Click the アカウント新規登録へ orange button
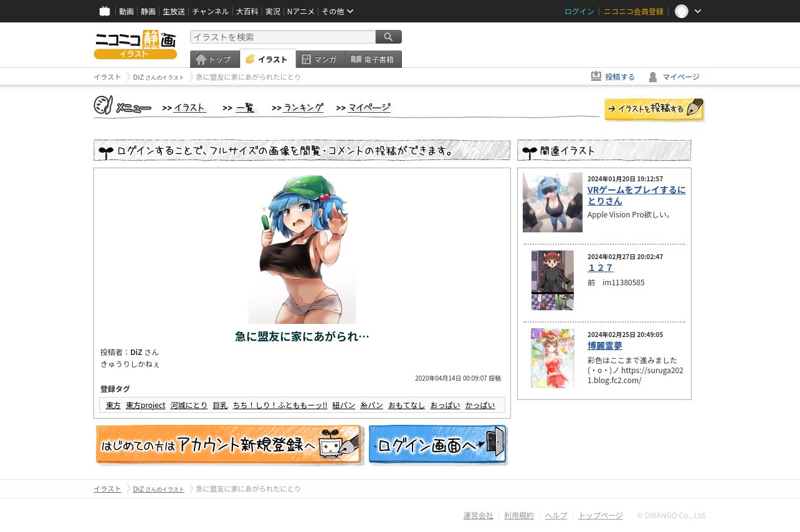Screen dimensions: 800x532 229,445
